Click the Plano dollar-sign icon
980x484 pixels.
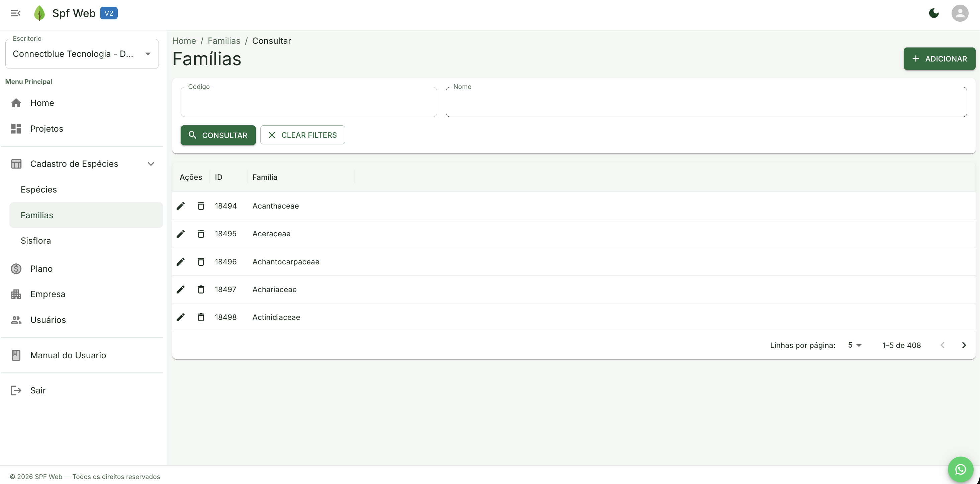click(16, 269)
